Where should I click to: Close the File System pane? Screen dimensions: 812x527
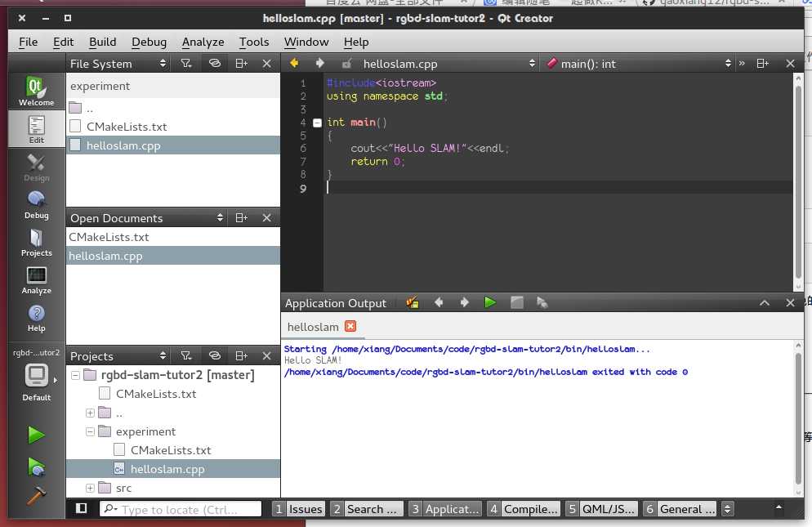coord(266,63)
